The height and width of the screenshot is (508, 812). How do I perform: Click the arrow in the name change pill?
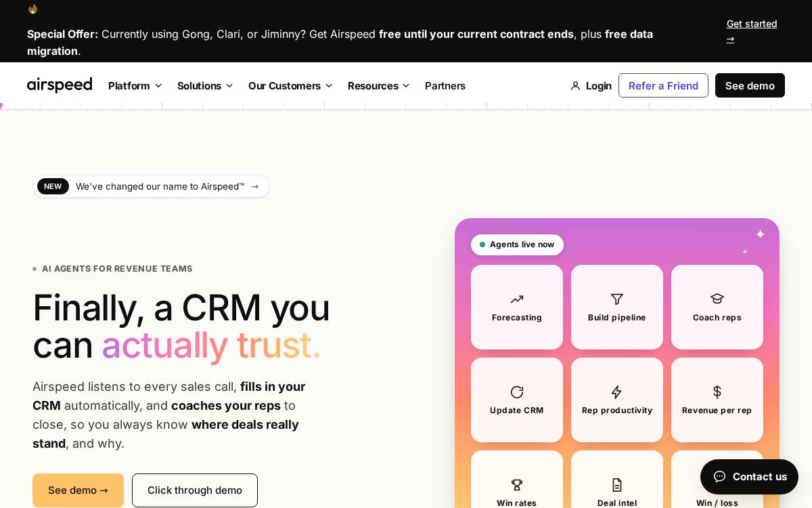pyautogui.click(x=255, y=186)
